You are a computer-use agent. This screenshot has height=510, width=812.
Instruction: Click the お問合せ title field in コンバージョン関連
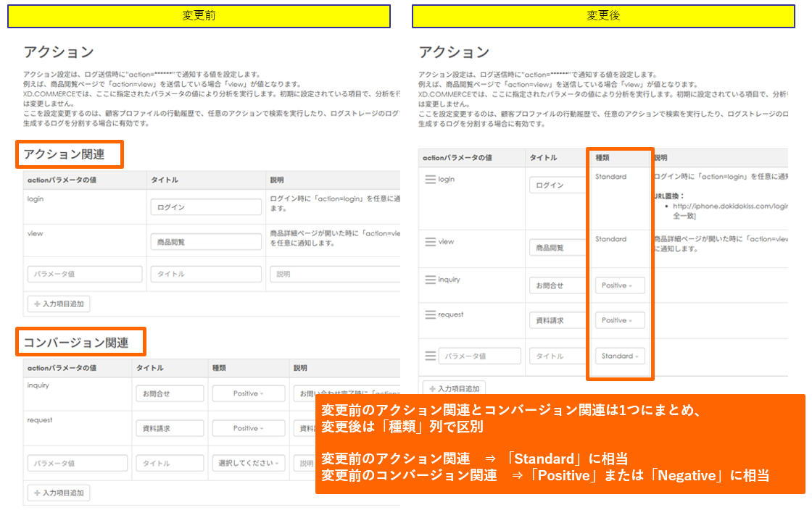tap(170, 393)
